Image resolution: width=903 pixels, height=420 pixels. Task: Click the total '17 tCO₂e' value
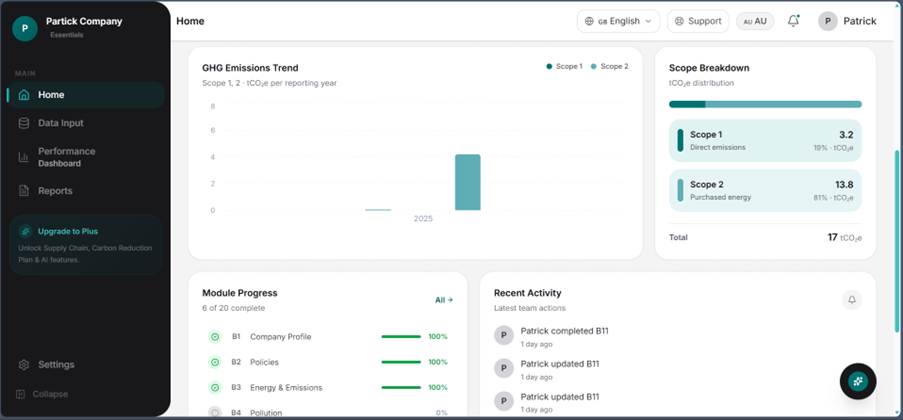point(844,237)
